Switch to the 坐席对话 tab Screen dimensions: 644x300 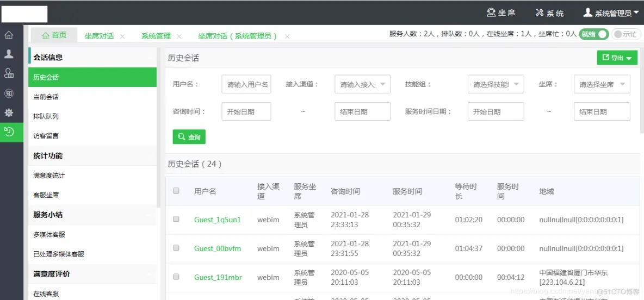(x=99, y=36)
